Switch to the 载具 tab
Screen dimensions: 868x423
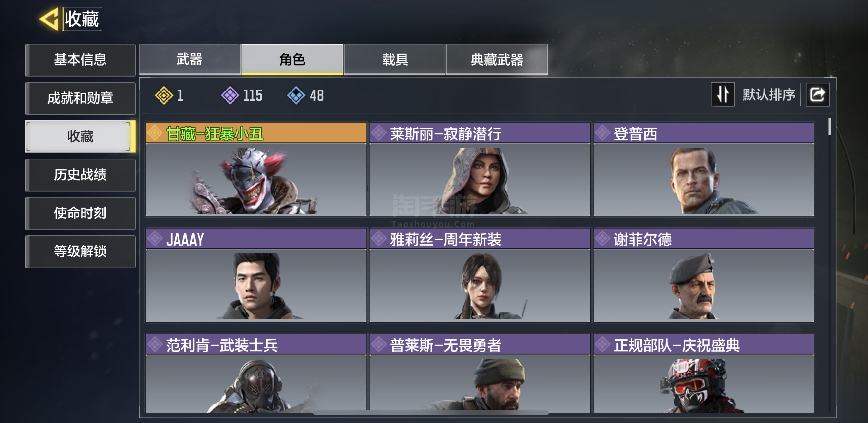[x=395, y=59]
